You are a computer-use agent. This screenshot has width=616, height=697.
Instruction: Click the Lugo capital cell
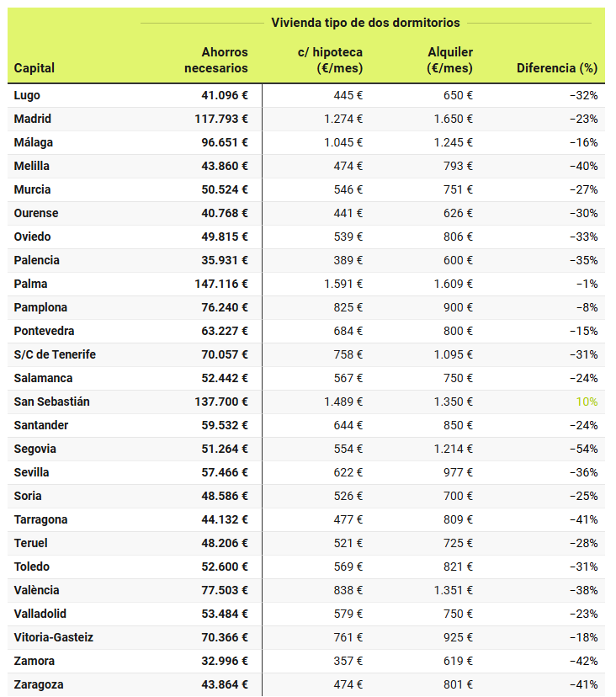tap(27, 95)
